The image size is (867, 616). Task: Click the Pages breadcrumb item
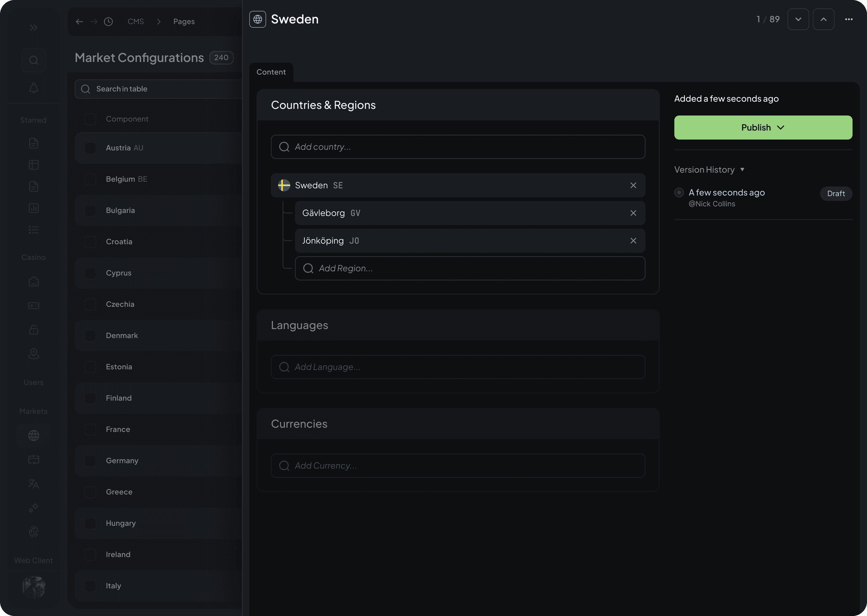click(x=184, y=22)
